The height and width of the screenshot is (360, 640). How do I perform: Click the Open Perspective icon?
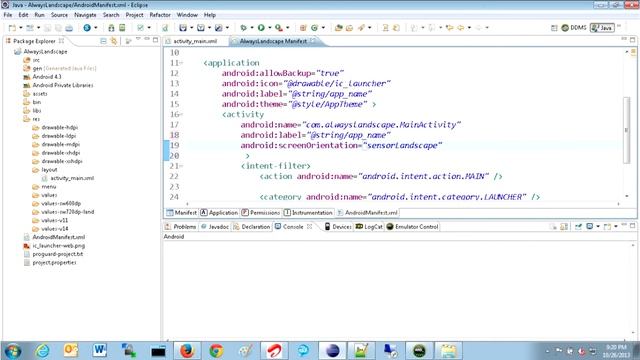(554, 28)
